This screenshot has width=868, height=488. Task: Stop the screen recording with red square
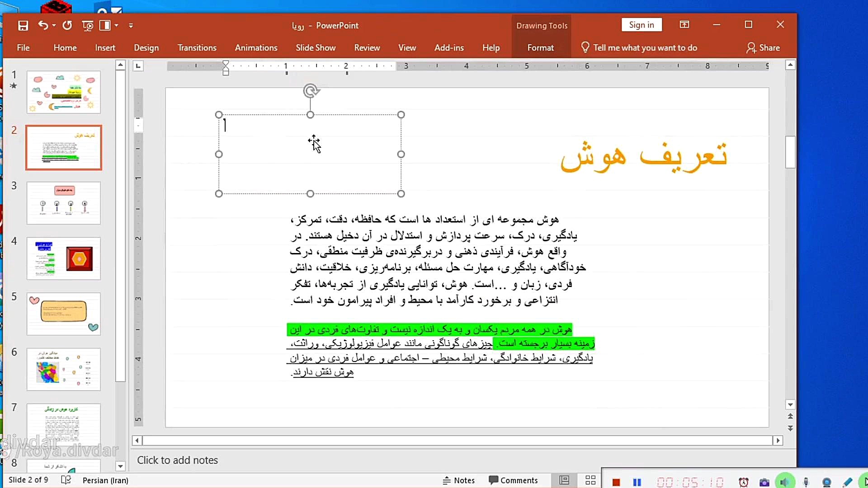pos(616,483)
